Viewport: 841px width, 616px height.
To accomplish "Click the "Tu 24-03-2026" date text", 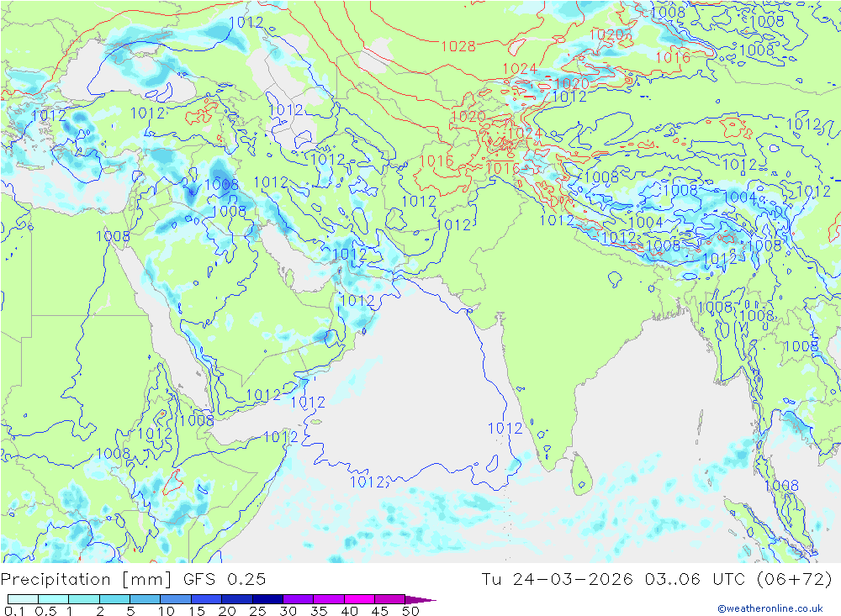I will click(x=558, y=580).
